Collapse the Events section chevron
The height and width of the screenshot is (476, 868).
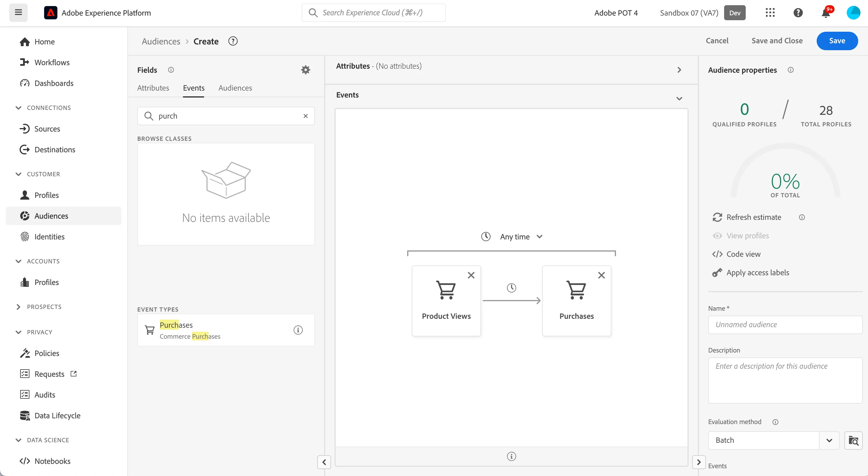click(679, 98)
